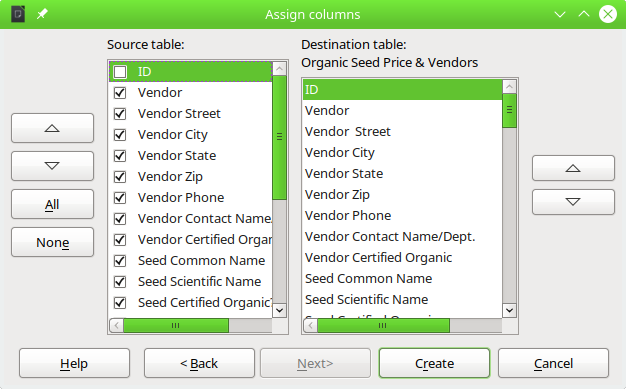This screenshot has width=626, height=389.
Task: Move source column down with left triangle button
Action: 52,166
